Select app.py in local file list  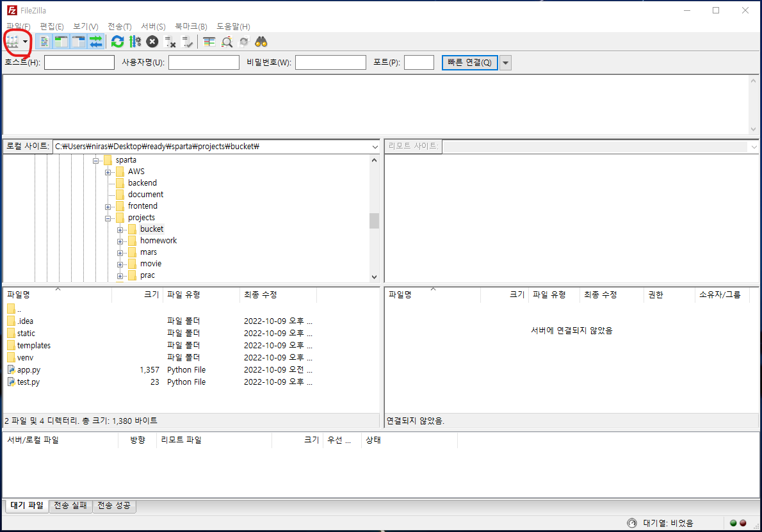29,370
